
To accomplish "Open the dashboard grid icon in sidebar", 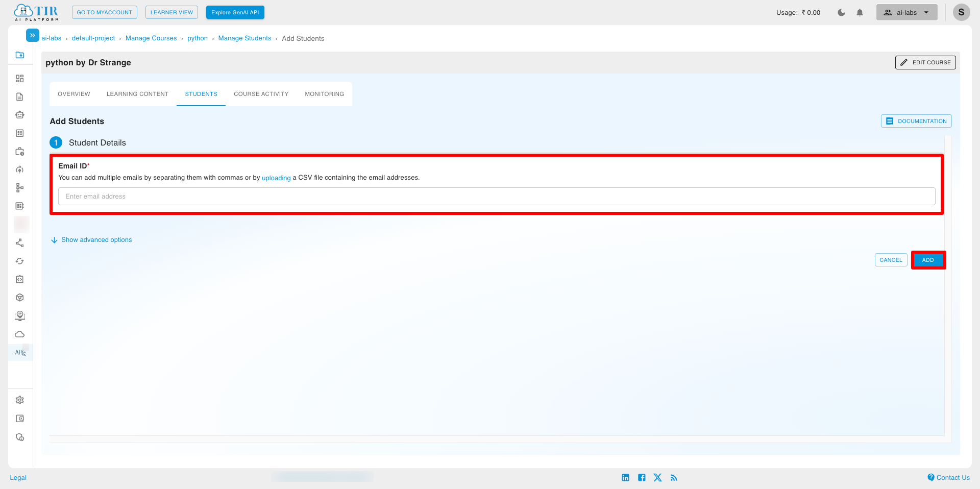I will (x=20, y=79).
